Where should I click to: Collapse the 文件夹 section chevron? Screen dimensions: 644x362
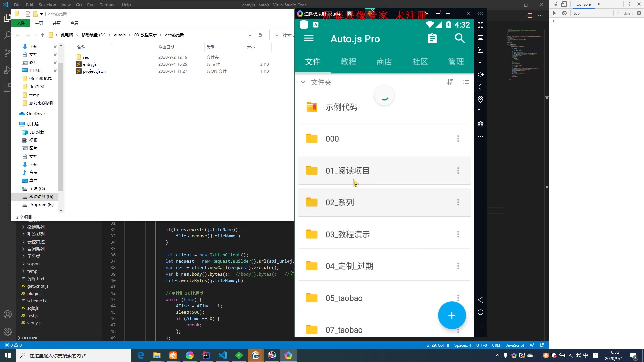(x=303, y=82)
